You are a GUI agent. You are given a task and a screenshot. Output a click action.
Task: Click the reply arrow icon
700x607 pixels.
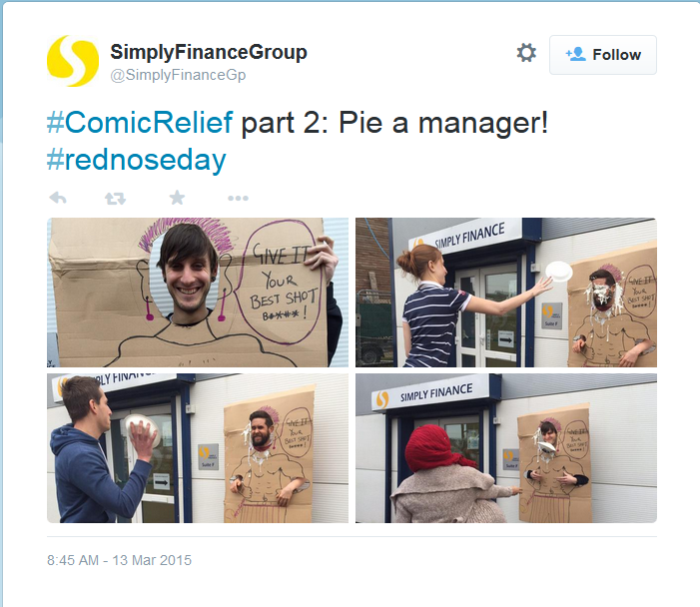[58, 198]
